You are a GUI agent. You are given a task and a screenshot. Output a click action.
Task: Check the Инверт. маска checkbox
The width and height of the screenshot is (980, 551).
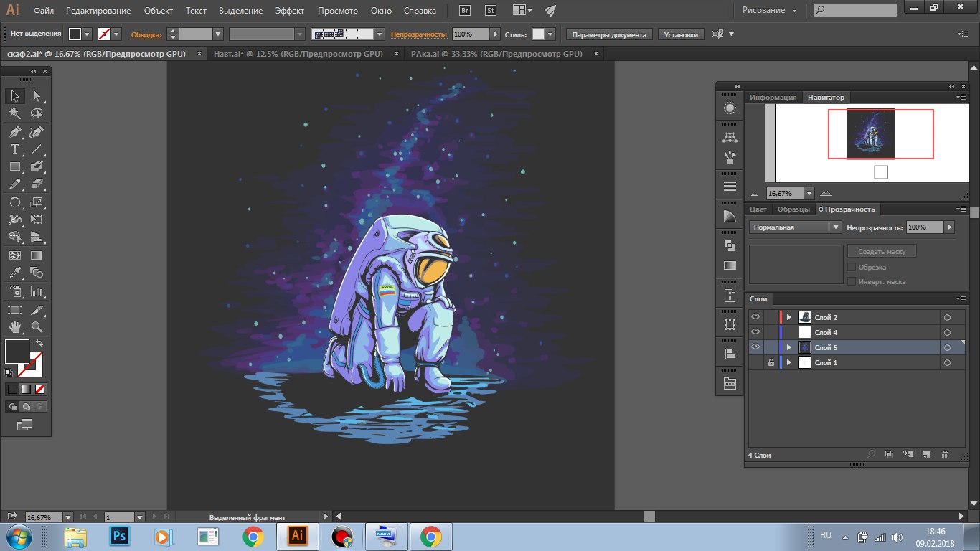coord(852,281)
